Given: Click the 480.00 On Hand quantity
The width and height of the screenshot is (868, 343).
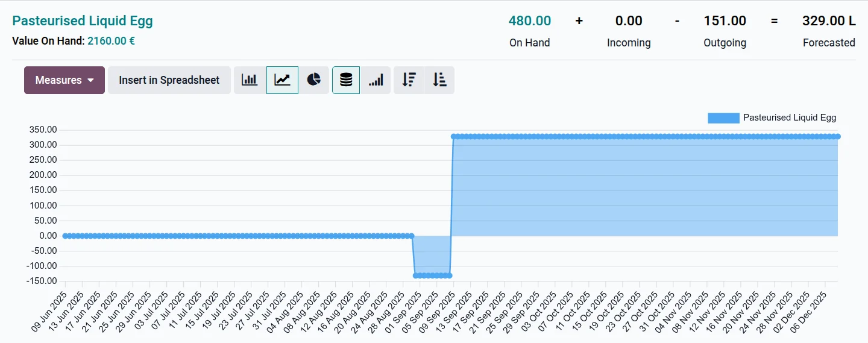Looking at the screenshot, I should 529,21.
